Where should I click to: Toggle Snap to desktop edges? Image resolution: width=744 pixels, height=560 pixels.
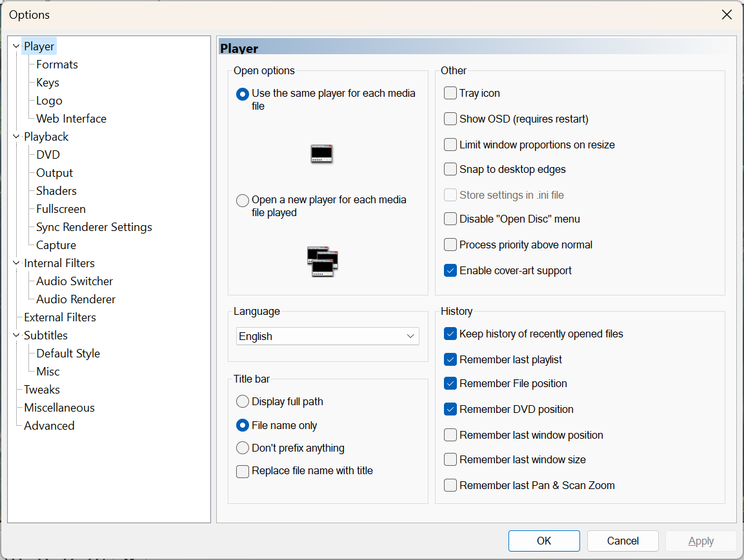coord(450,169)
